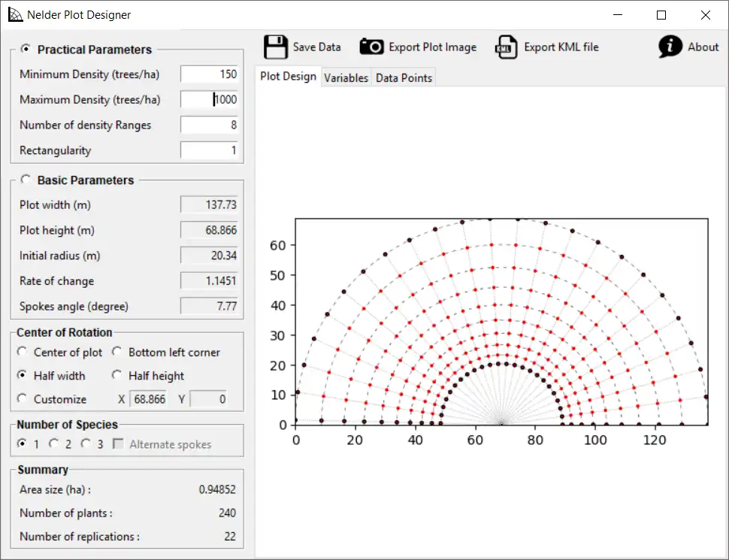Choose Center of plot rotation option

pyautogui.click(x=22, y=352)
